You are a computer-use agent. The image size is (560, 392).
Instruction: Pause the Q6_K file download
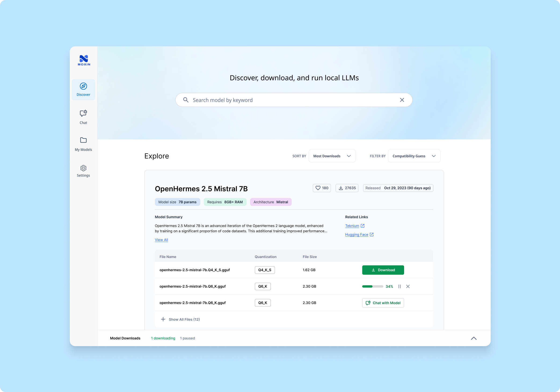(400, 286)
